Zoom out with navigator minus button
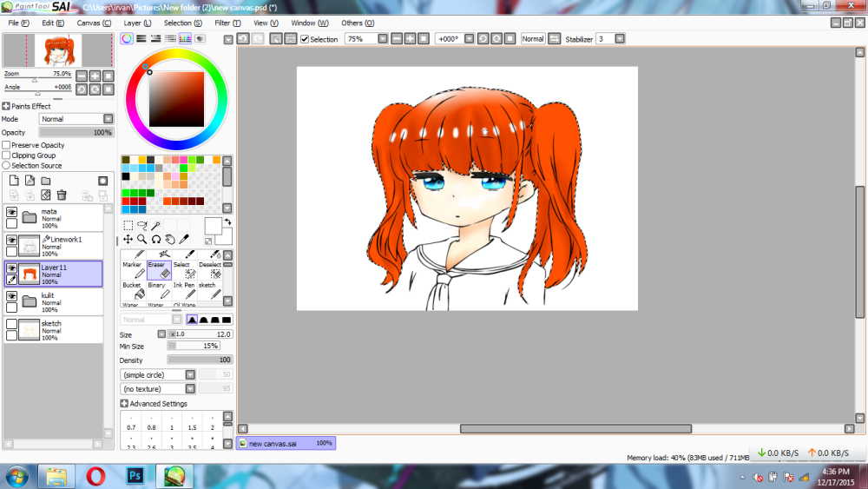Screen dimensions: 868x489 pos(82,76)
